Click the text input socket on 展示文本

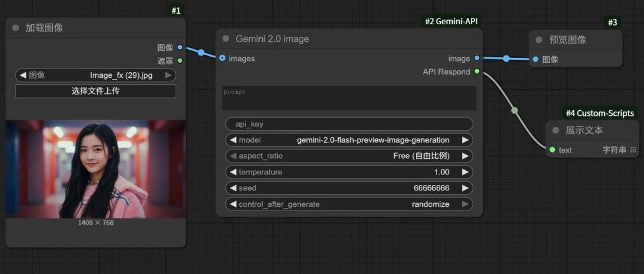point(552,150)
